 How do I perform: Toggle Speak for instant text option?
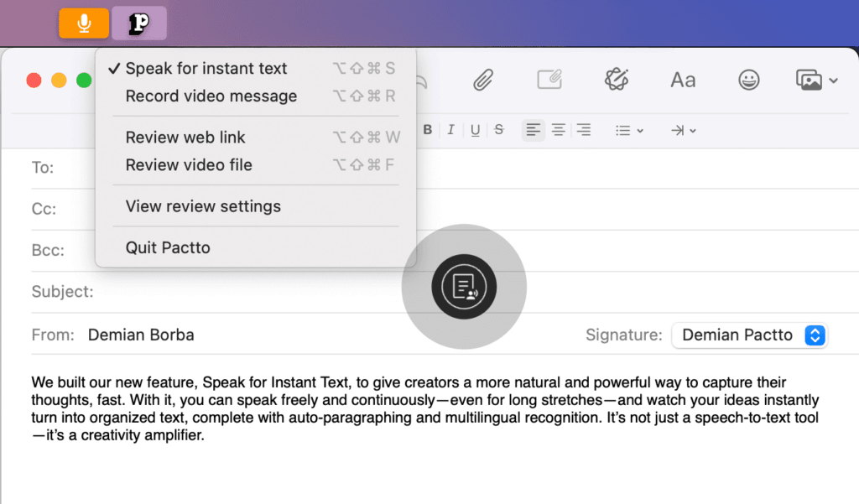pos(255,68)
